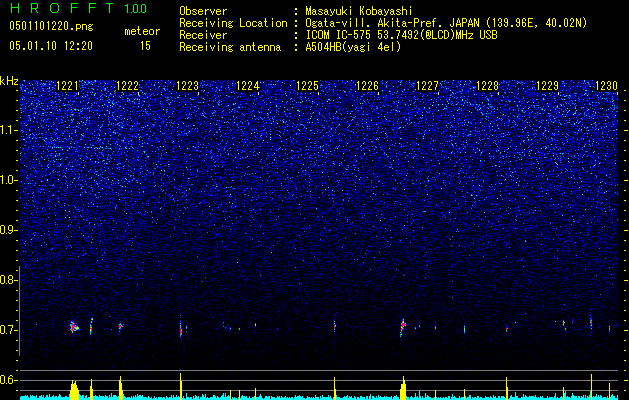This screenshot has width=629, height=400.
Task: Click the Receiving antenna label
Action: 230,47
